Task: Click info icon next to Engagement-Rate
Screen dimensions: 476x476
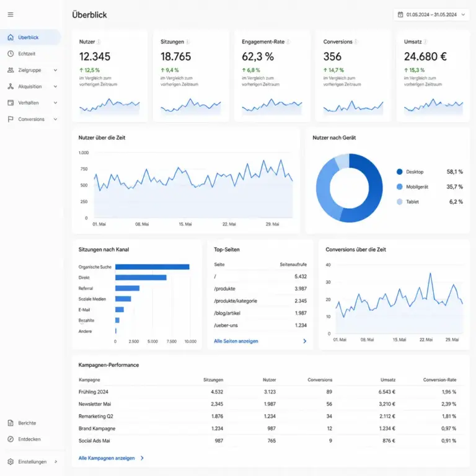Action: coord(288,42)
